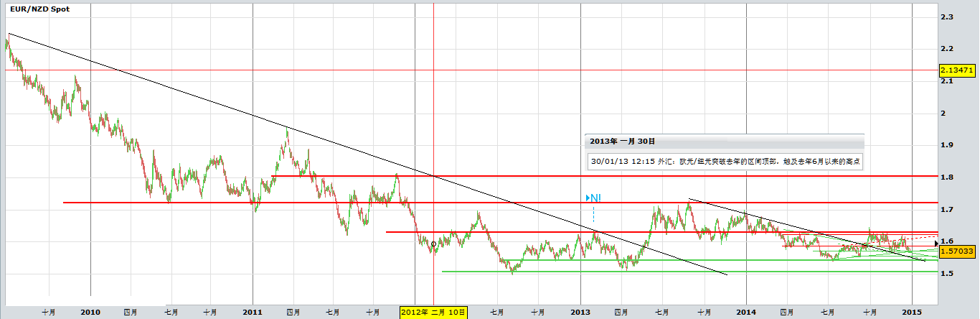The width and height of the screenshot is (980, 319).
Task: Click the blue N! news marker
Action: (x=593, y=197)
